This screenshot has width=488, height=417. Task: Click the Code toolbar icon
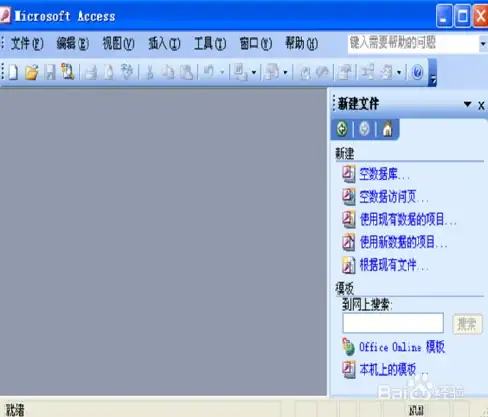tap(304, 72)
